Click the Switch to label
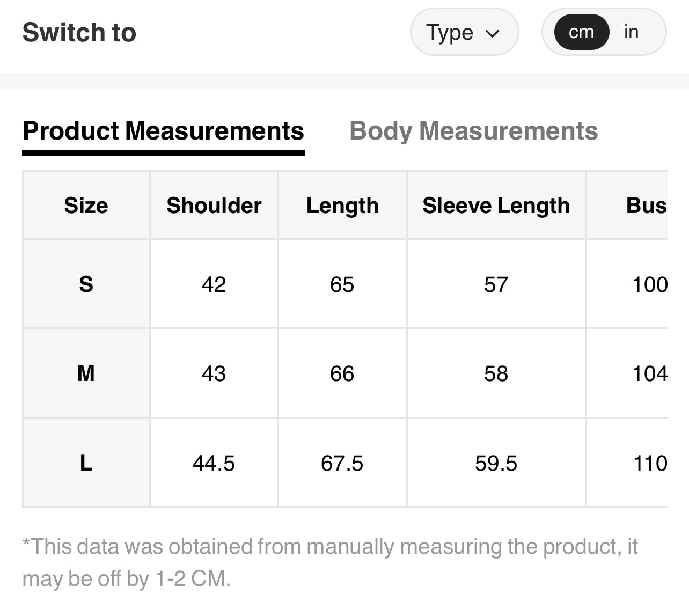The height and width of the screenshot is (616, 689). pyautogui.click(x=79, y=32)
